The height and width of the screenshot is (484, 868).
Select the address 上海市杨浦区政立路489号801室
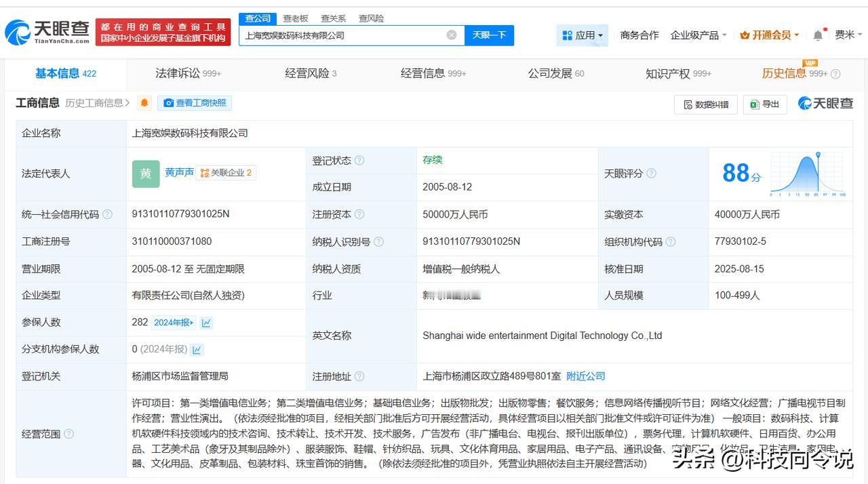tap(492, 376)
